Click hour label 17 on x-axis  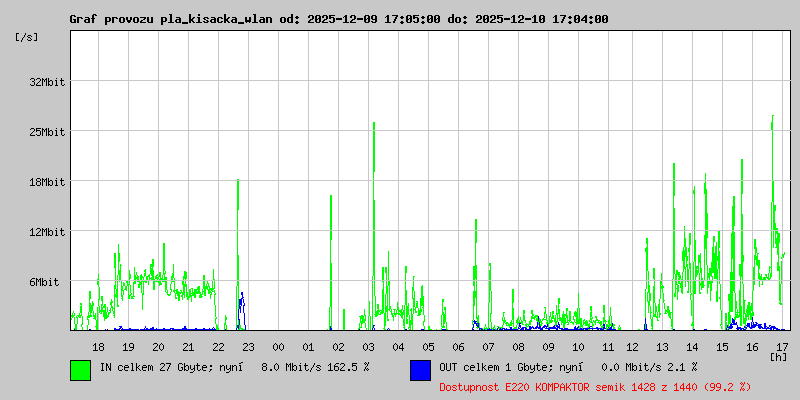(x=783, y=347)
